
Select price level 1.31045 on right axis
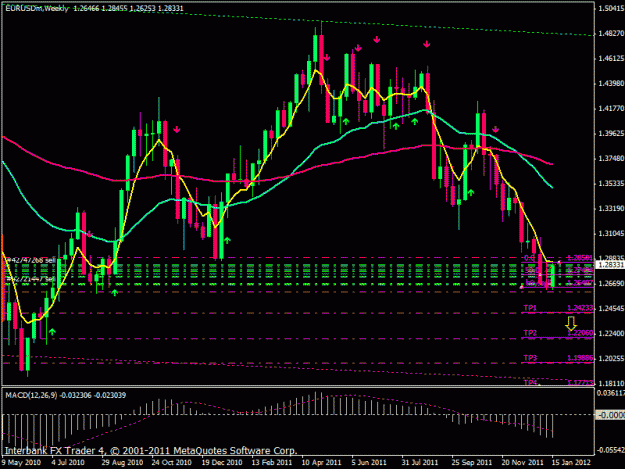click(x=611, y=234)
